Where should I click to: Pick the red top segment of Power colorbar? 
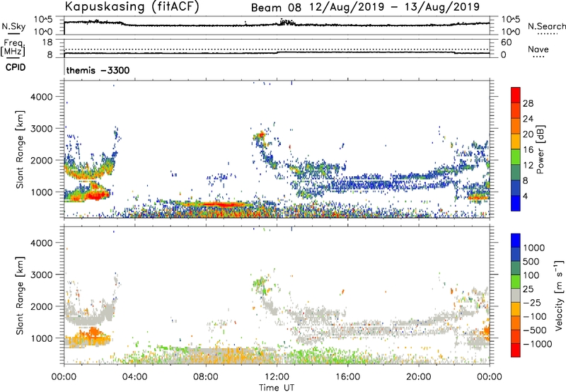pos(516,95)
